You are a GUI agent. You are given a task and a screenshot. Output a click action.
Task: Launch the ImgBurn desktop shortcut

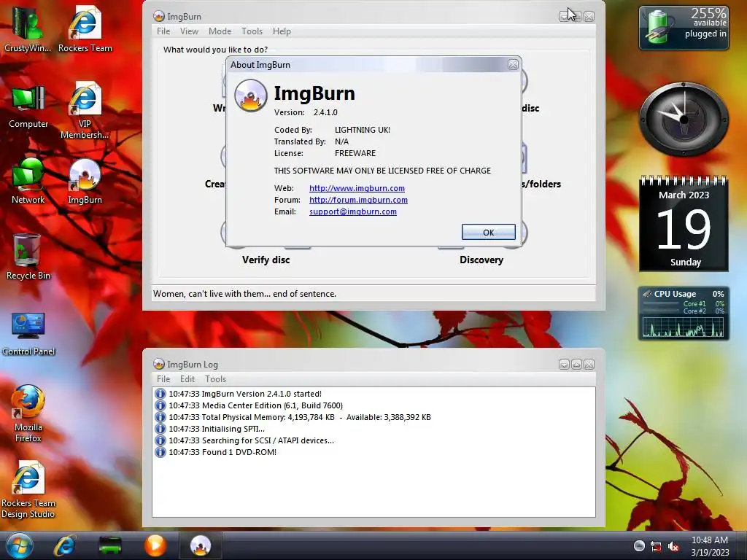pyautogui.click(x=85, y=181)
